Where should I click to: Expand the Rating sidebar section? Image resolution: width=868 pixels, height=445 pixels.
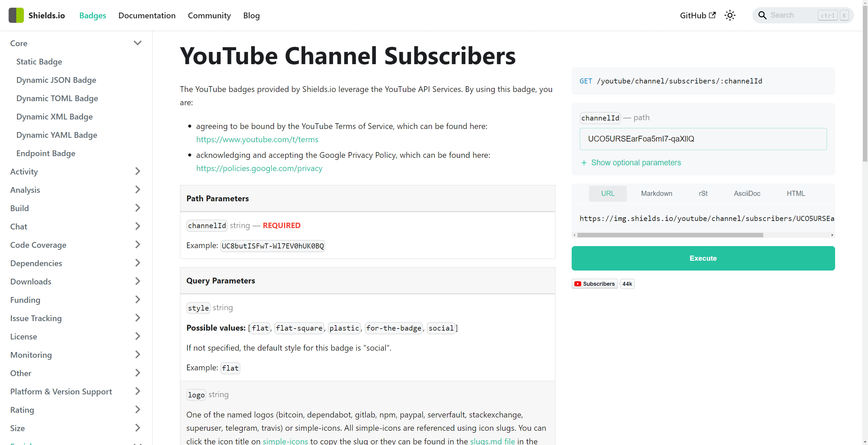(76, 410)
